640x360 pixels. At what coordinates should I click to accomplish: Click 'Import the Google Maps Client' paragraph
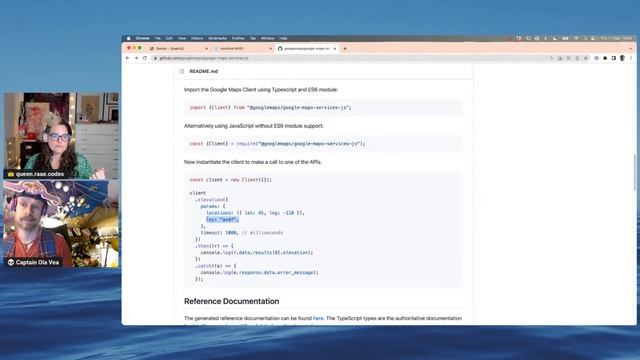pos(261,89)
